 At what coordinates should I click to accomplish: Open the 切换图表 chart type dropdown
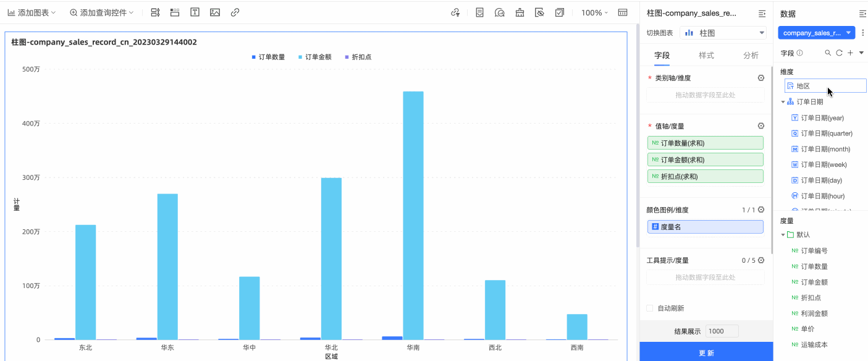click(723, 33)
